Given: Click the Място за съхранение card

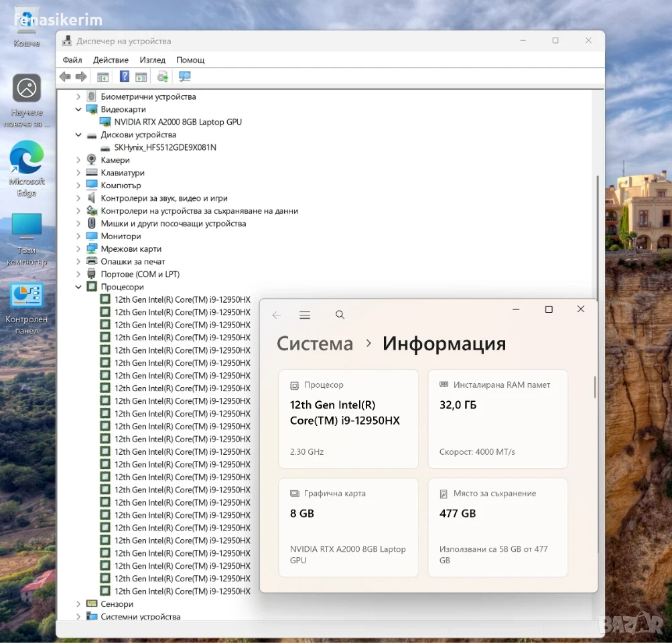Looking at the screenshot, I should (x=498, y=527).
